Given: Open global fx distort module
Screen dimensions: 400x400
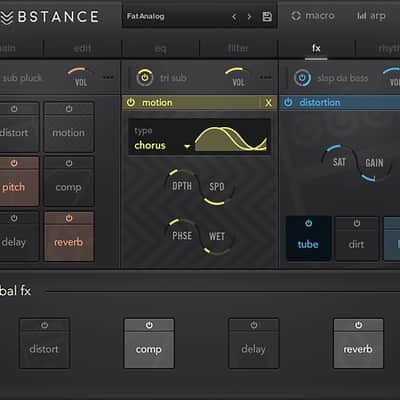Looking at the screenshot, I should [x=45, y=343].
